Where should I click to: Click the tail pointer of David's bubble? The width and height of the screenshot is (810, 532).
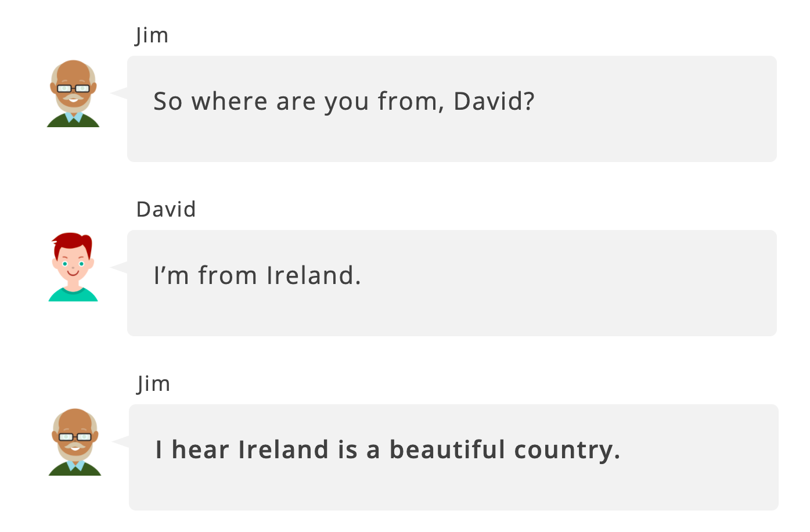120,267
